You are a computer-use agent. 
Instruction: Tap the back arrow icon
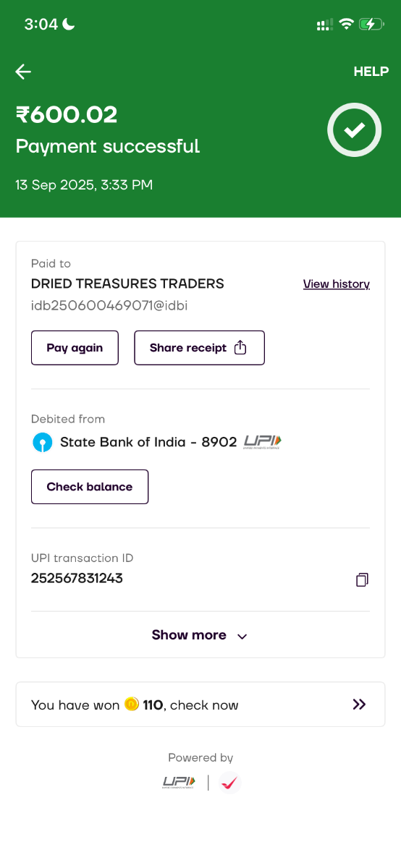23,71
